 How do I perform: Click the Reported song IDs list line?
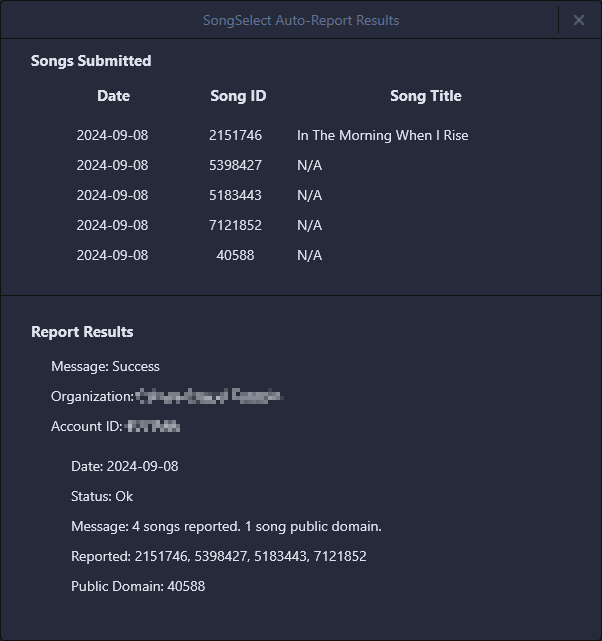click(218, 556)
